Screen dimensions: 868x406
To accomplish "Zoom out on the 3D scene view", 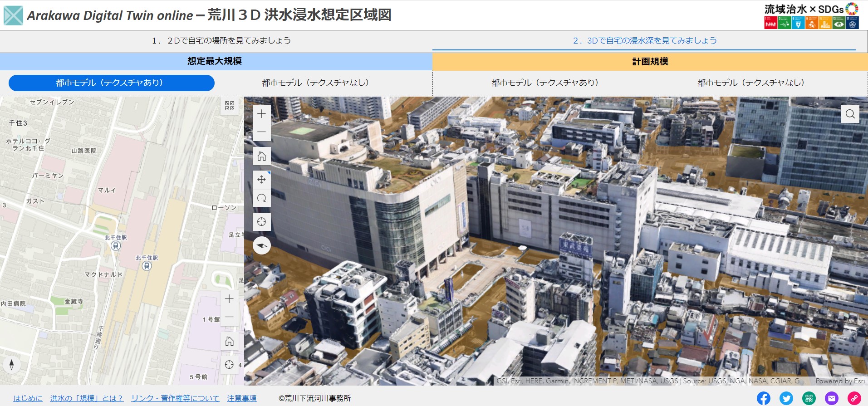I will [x=261, y=132].
